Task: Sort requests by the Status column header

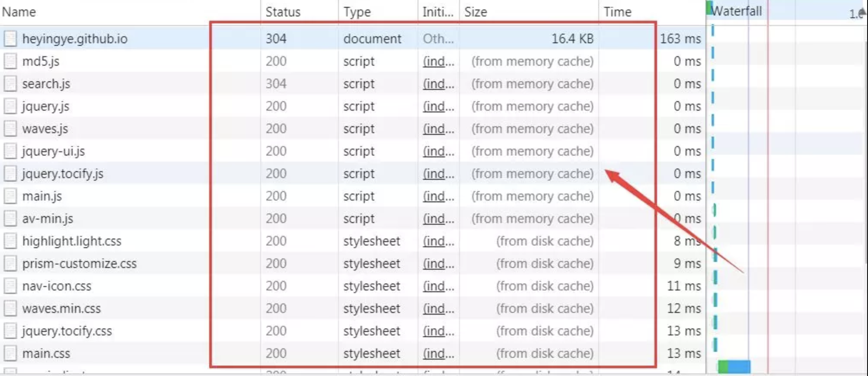Action: coord(283,12)
